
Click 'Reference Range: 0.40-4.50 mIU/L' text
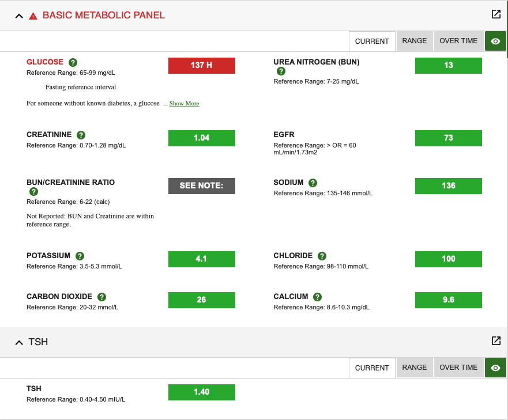click(76, 400)
